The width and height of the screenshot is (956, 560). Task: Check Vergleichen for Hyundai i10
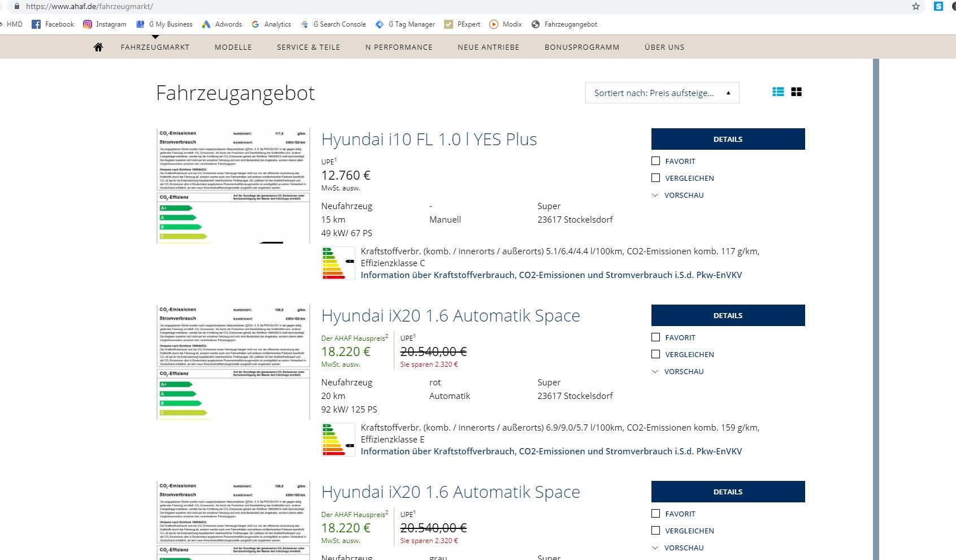[655, 178]
